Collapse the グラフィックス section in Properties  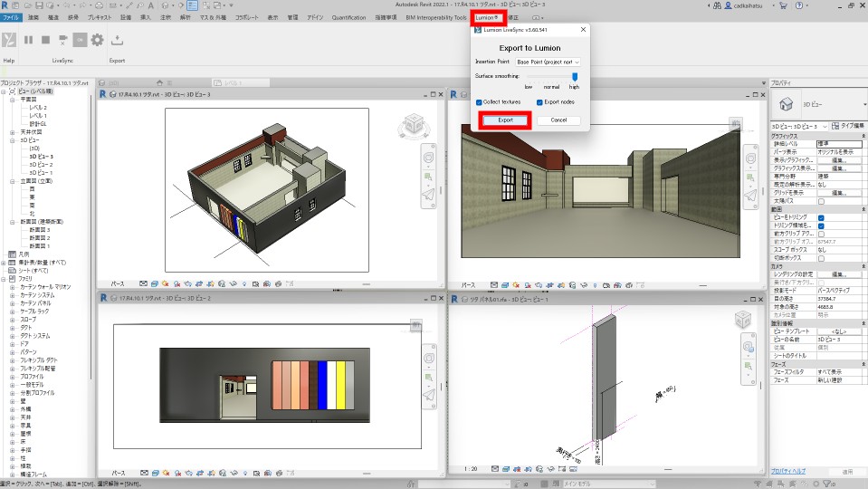click(x=863, y=136)
